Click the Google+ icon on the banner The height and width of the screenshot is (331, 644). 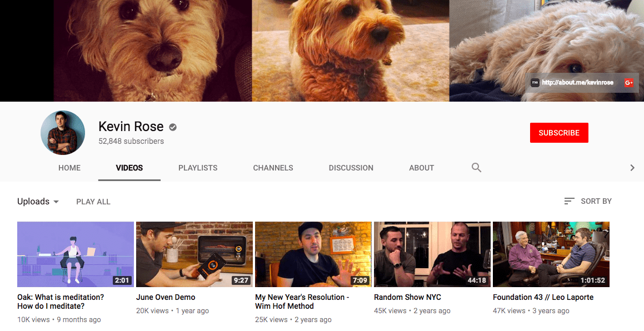point(629,83)
